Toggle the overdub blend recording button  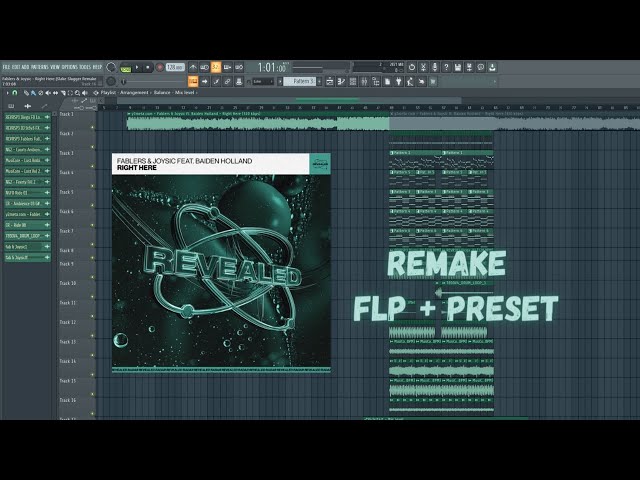227,67
